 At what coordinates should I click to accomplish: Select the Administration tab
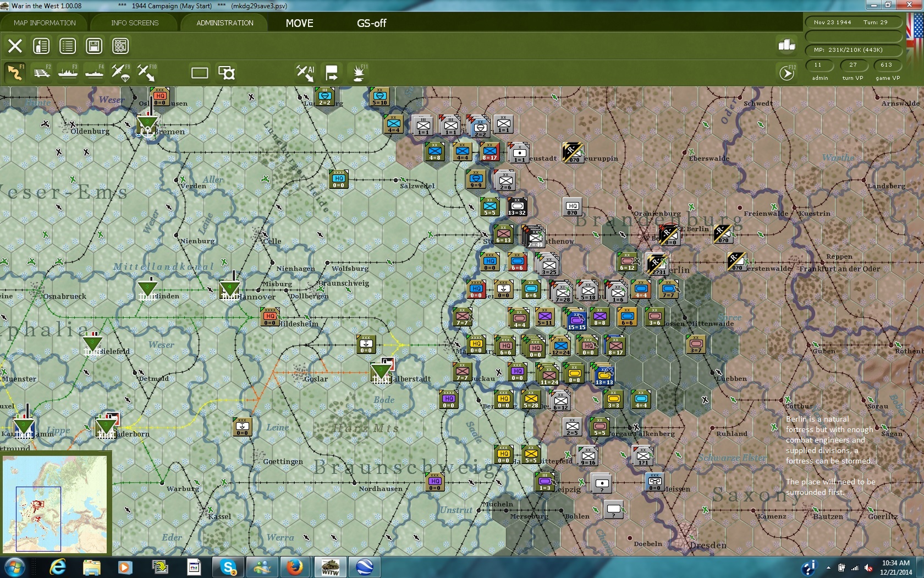[x=225, y=23]
